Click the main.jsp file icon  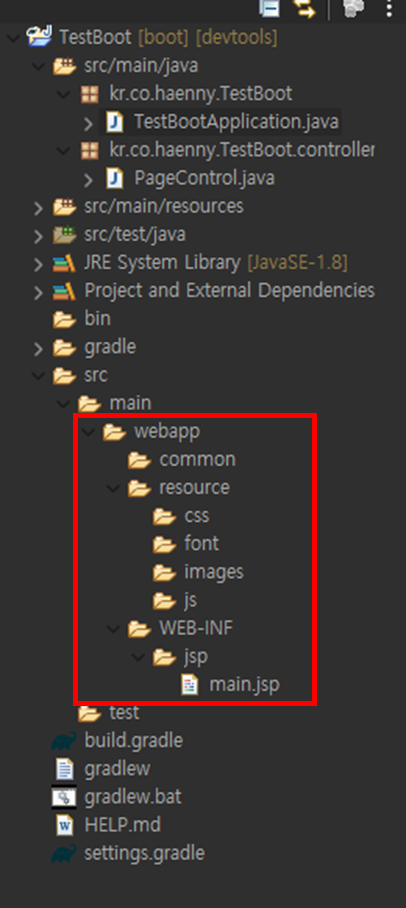click(189, 685)
